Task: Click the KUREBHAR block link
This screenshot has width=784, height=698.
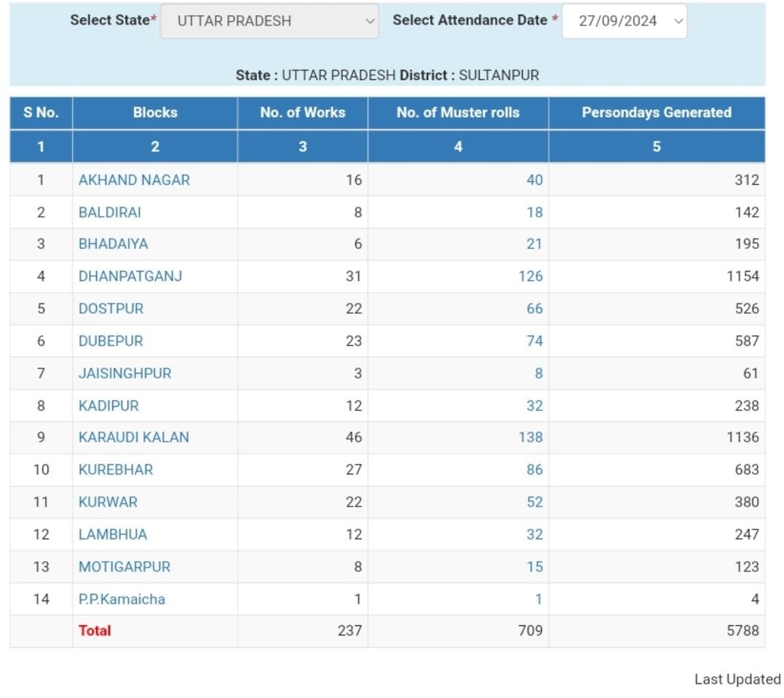Action: [x=116, y=469]
